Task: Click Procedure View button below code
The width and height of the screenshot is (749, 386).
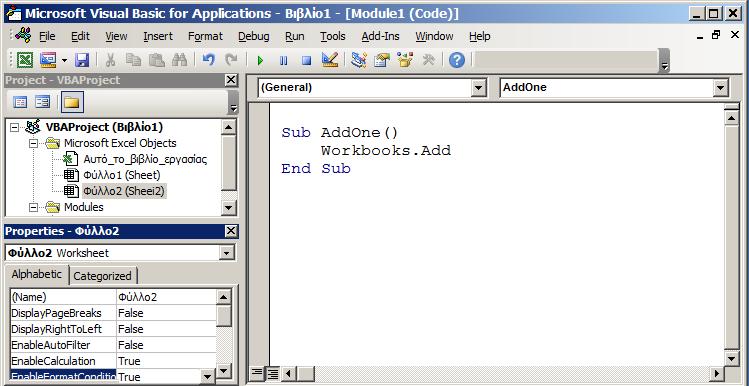Action: click(x=257, y=373)
